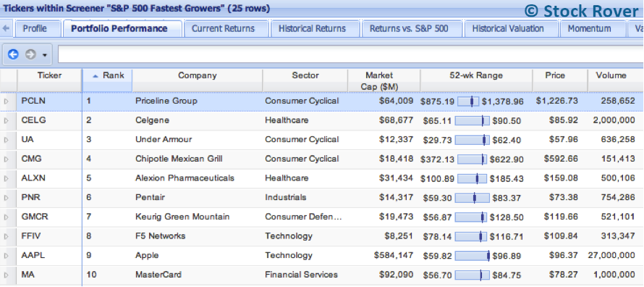Click the Celgene 52-week range bar
The height and width of the screenshot is (287, 644).
(x=473, y=120)
